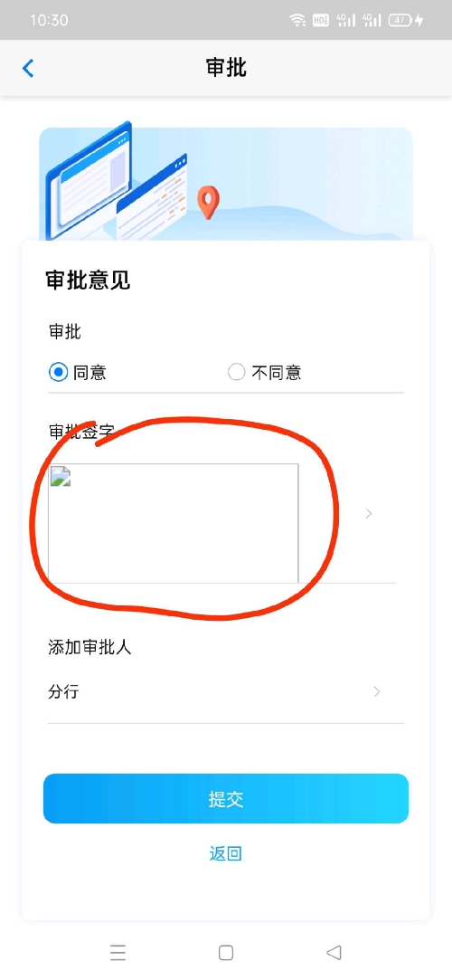Tap the orange location pin icon
452x980 pixels.
[x=209, y=203]
